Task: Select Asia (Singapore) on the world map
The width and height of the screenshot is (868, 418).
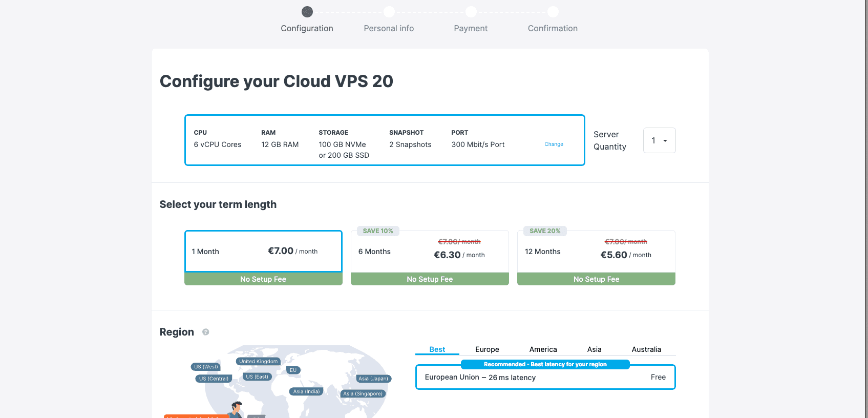Action: [363, 393]
